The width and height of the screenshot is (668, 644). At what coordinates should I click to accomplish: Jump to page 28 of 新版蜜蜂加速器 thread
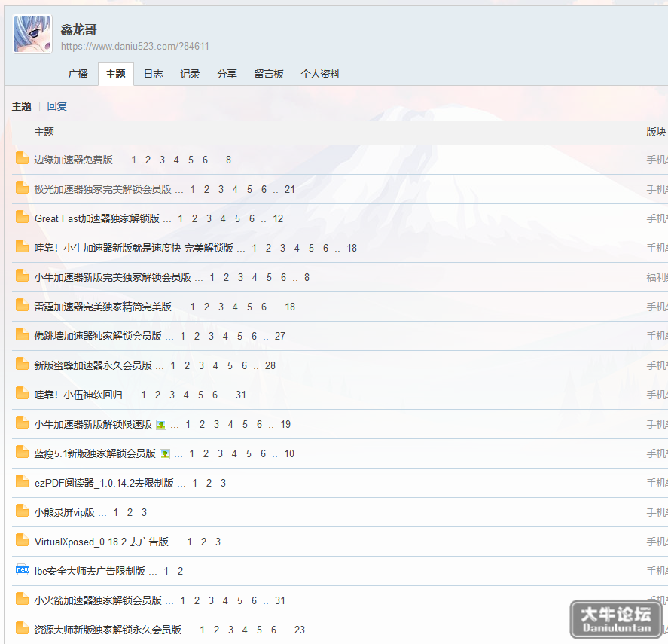pos(270,366)
